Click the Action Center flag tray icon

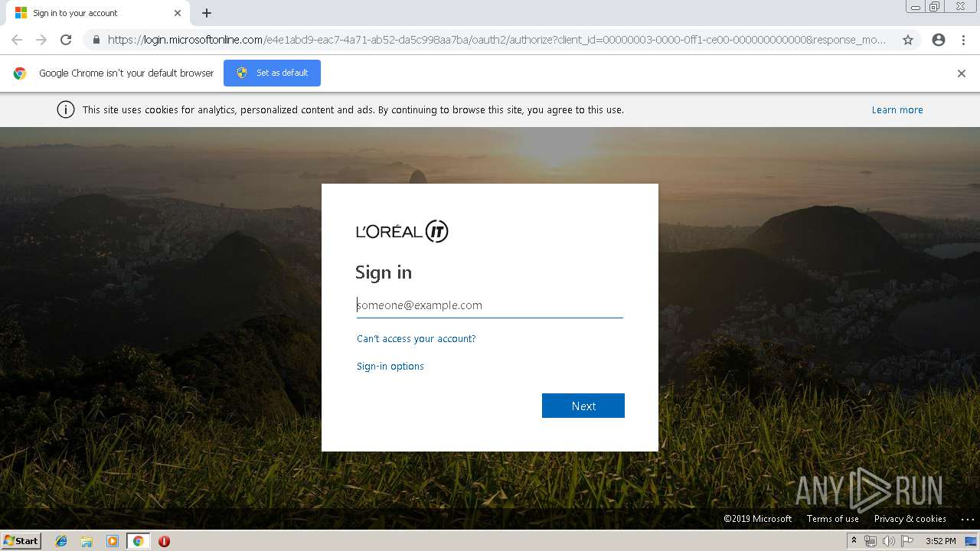[x=907, y=541]
